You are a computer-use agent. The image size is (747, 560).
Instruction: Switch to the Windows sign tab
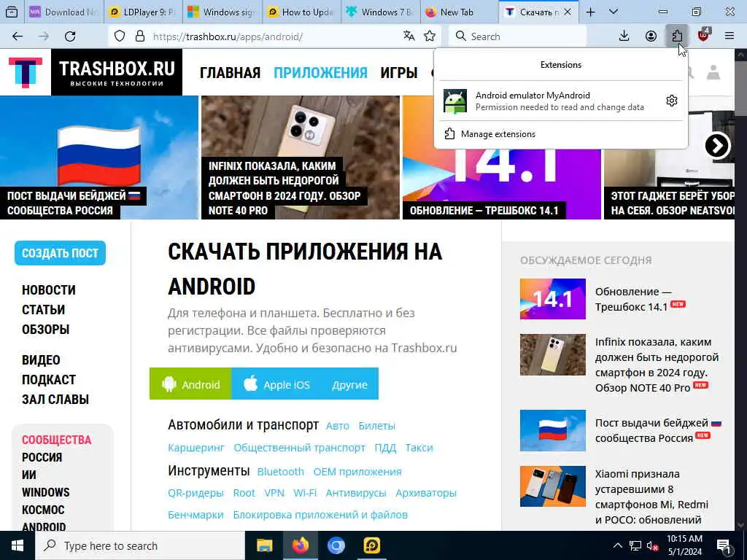(222, 12)
